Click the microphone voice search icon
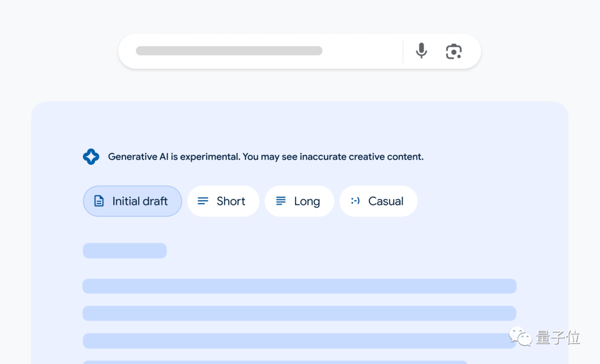This screenshot has height=364, width=600. [422, 51]
